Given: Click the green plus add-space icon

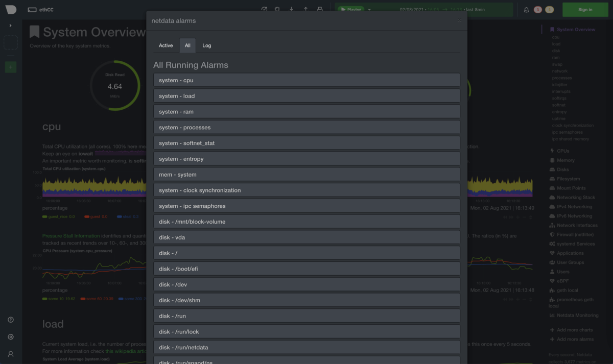Looking at the screenshot, I should 11,67.
